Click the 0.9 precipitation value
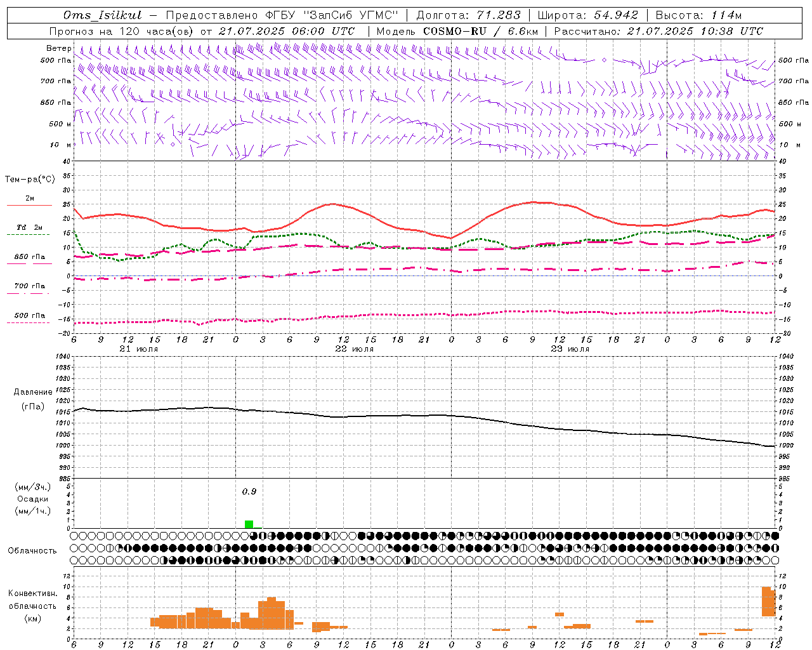 pos(249,491)
